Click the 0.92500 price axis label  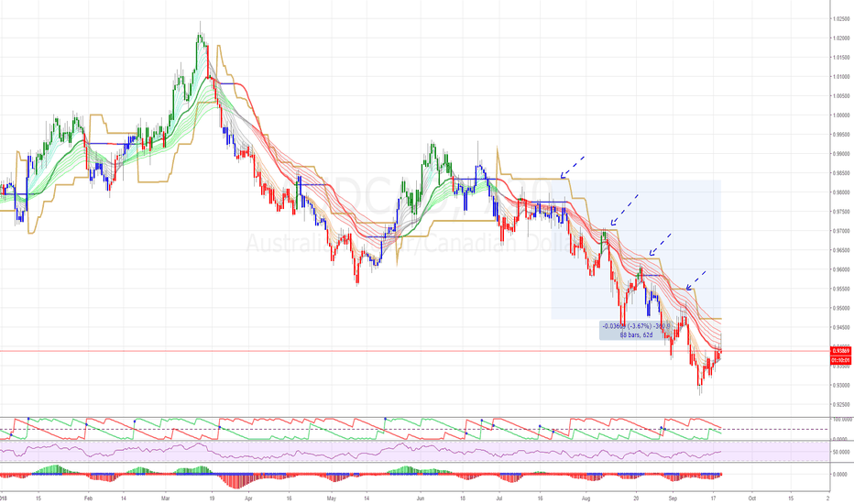(x=841, y=405)
